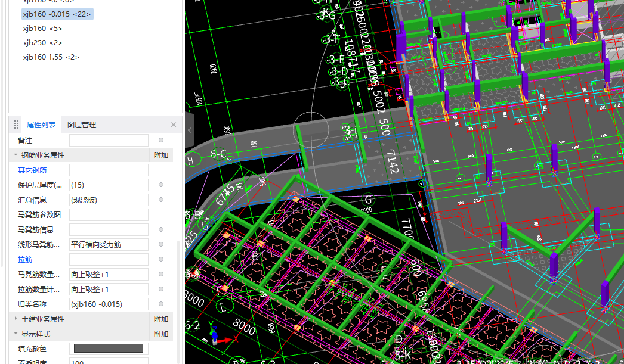Select list item xjb160 1.55 <2>

[51, 57]
